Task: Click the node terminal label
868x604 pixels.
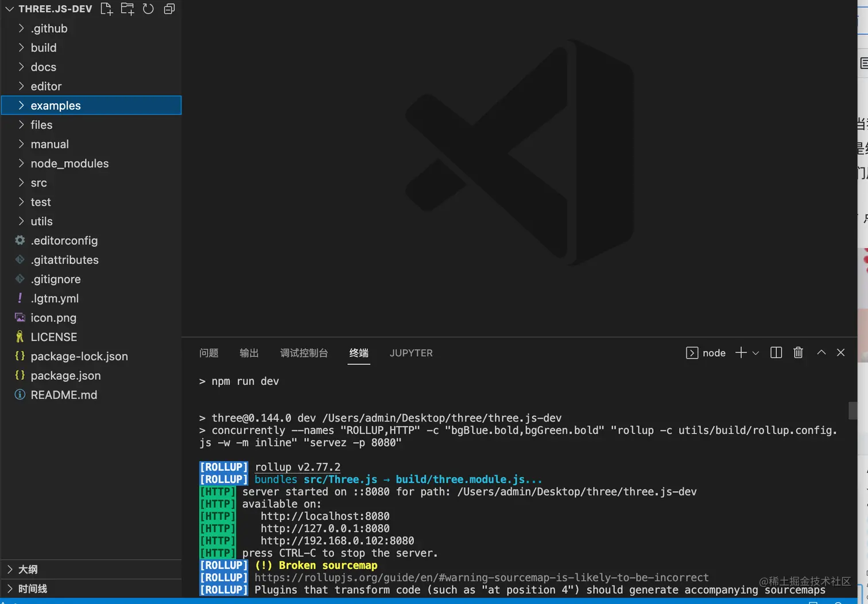Action: click(714, 353)
